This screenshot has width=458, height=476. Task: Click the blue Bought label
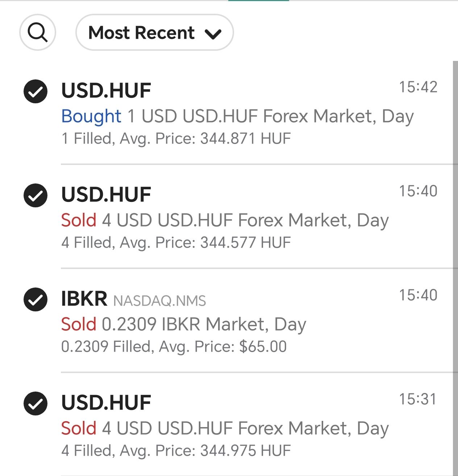(91, 116)
